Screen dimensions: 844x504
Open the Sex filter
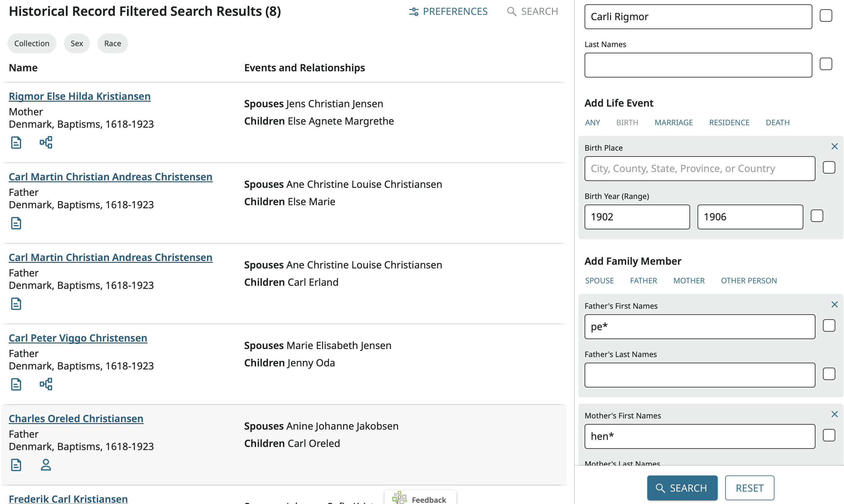point(76,43)
